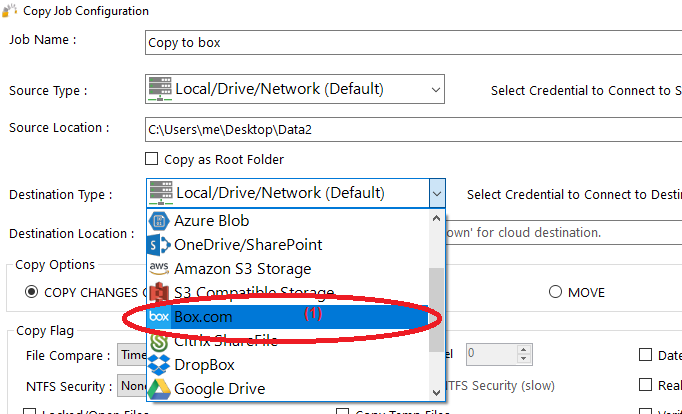682x414 pixels.
Task: Click dropdown list scroll up arrow
Action: 436,218
